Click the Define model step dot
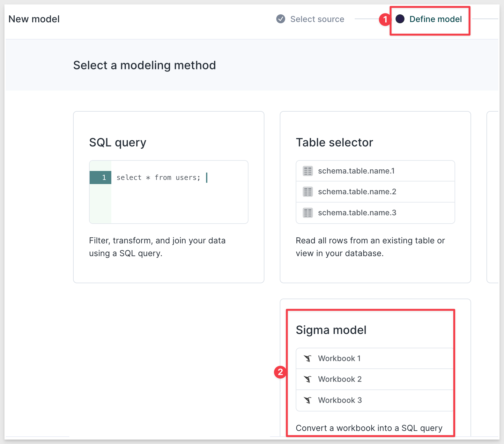This screenshot has width=504, height=444. [400, 19]
